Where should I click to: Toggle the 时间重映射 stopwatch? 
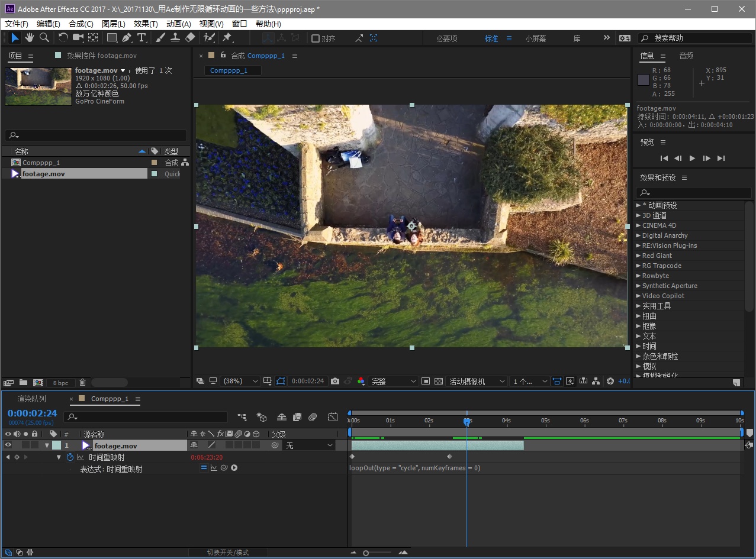click(70, 457)
